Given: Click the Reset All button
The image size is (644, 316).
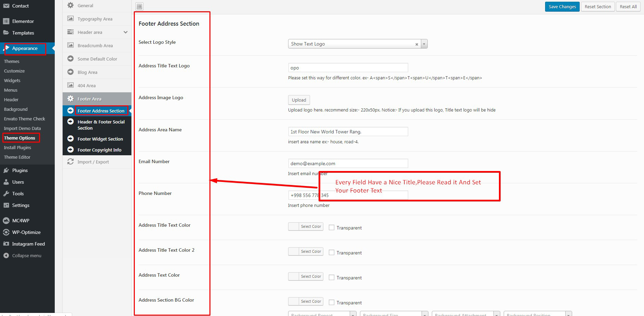Looking at the screenshot, I should point(628,6).
